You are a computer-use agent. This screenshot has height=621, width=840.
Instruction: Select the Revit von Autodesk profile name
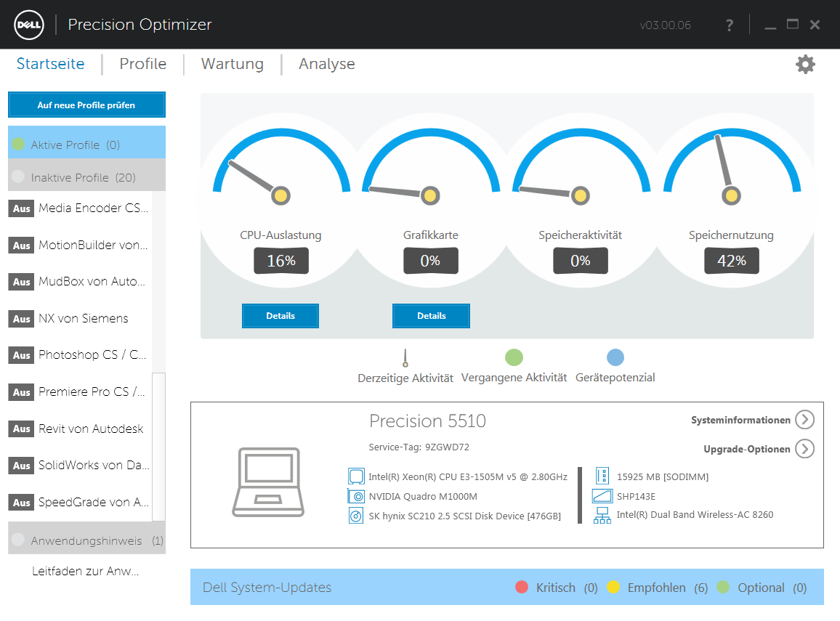(x=91, y=429)
